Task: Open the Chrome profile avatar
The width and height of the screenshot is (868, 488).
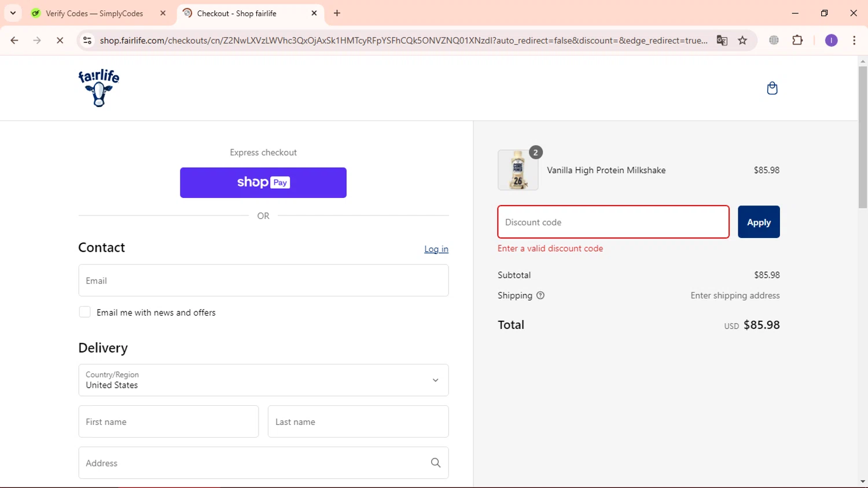Action: [x=831, y=41]
